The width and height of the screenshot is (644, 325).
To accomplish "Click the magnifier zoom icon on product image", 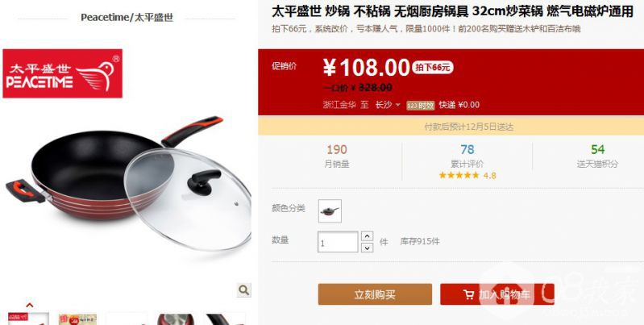I will [x=244, y=290].
